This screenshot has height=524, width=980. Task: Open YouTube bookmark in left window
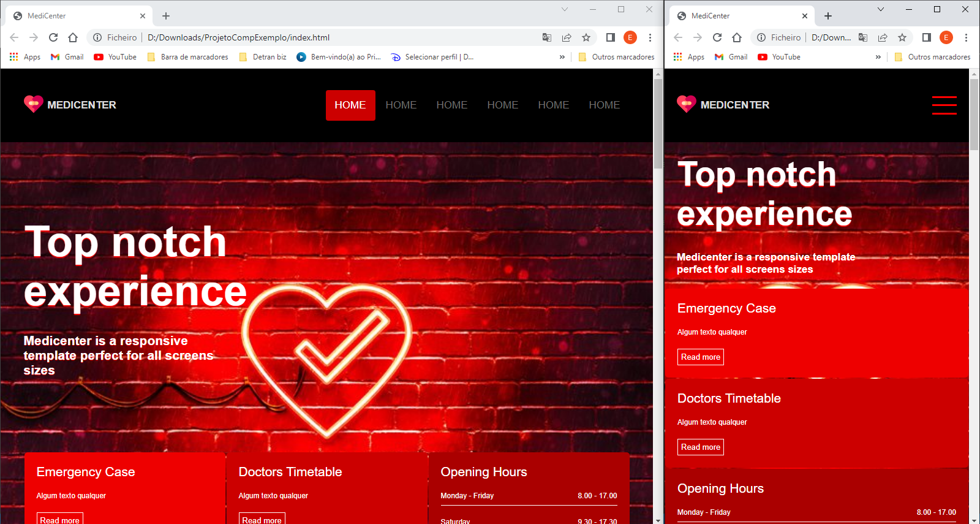click(x=116, y=57)
